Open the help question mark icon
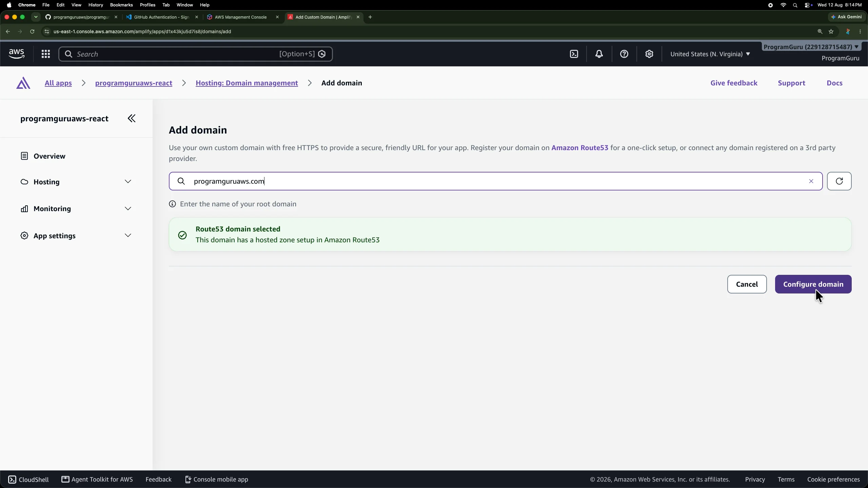Viewport: 868px width, 488px height. 624,54
